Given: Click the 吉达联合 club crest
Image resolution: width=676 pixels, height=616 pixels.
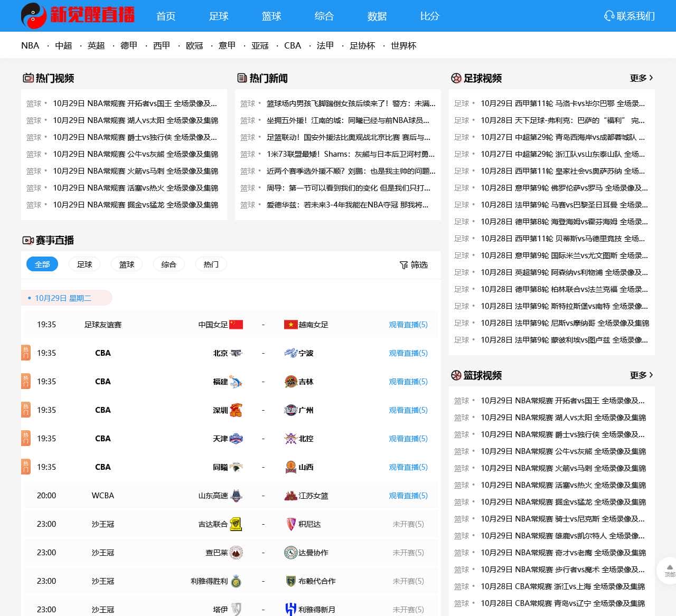Looking at the screenshot, I should [236, 524].
